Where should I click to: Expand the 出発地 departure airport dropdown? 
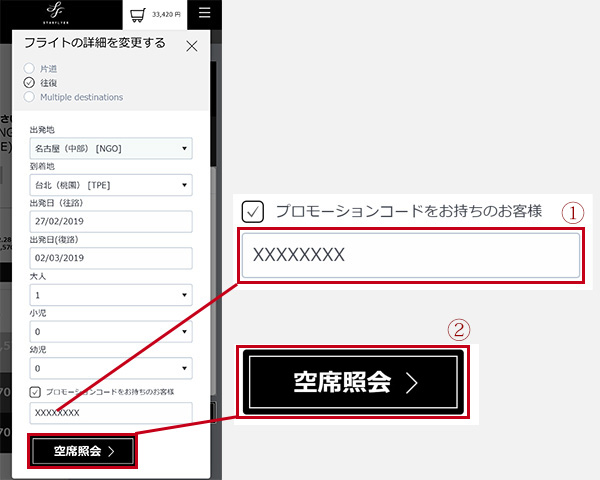pyautogui.click(x=110, y=149)
